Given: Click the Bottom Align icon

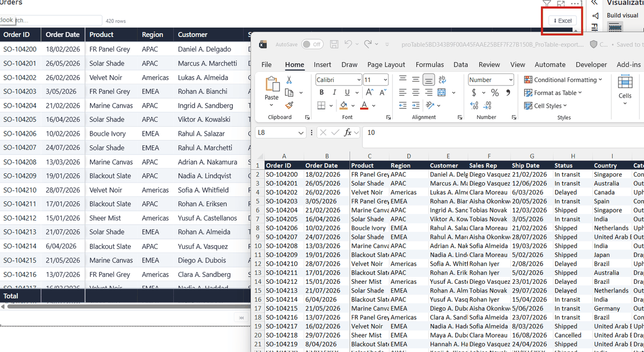Looking at the screenshot, I should click(x=429, y=79).
